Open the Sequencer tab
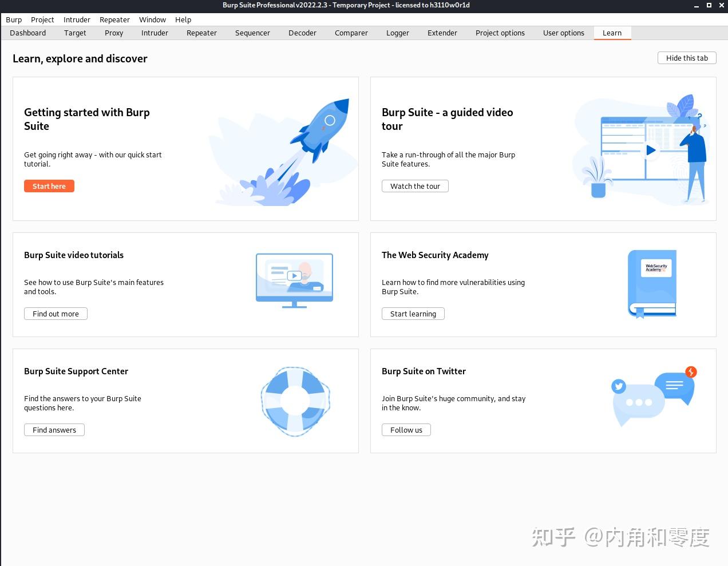Image resolution: width=728 pixels, height=566 pixels. [x=252, y=33]
